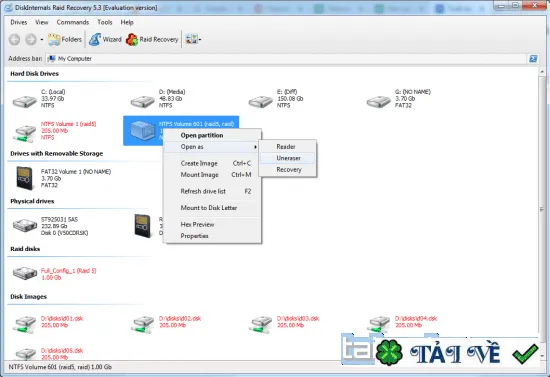Open the Tools menu
The width and height of the screenshot is (550, 377).
(105, 22)
